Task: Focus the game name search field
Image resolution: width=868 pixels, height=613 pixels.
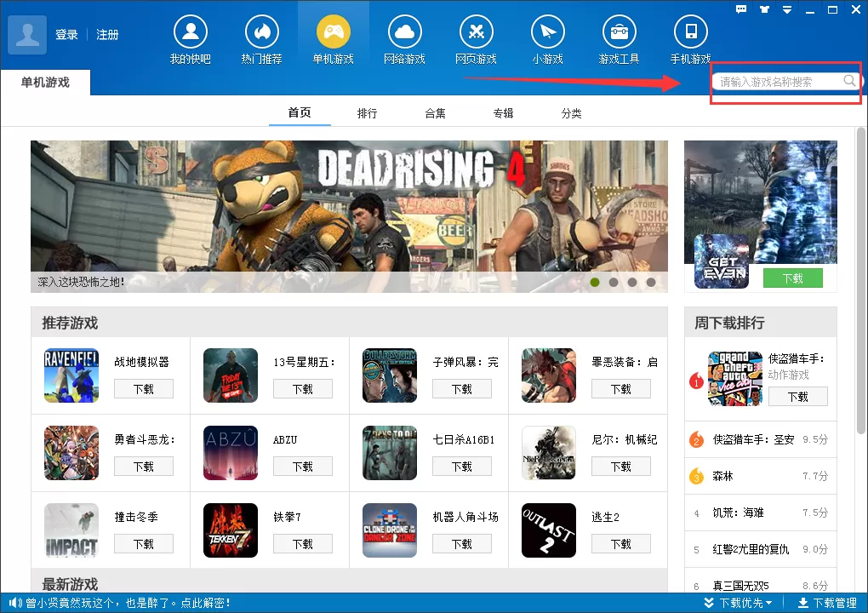Action: (779, 82)
